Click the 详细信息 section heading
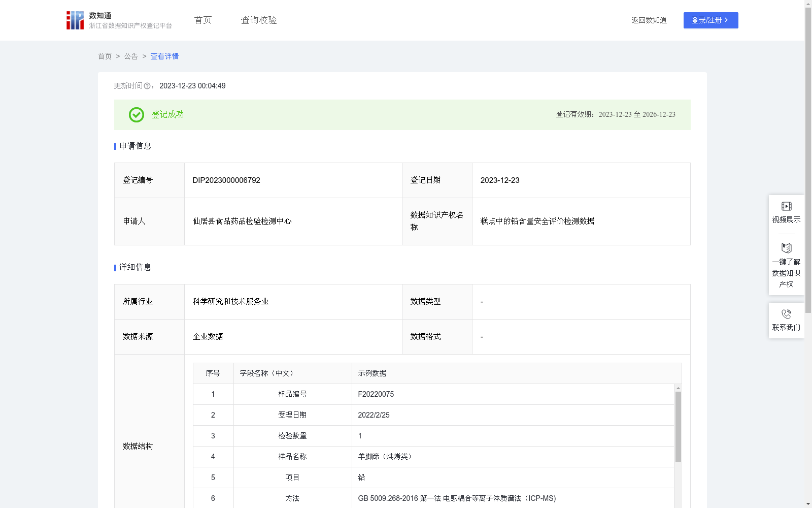This screenshot has height=508, width=812. click(x=136, y=268)
